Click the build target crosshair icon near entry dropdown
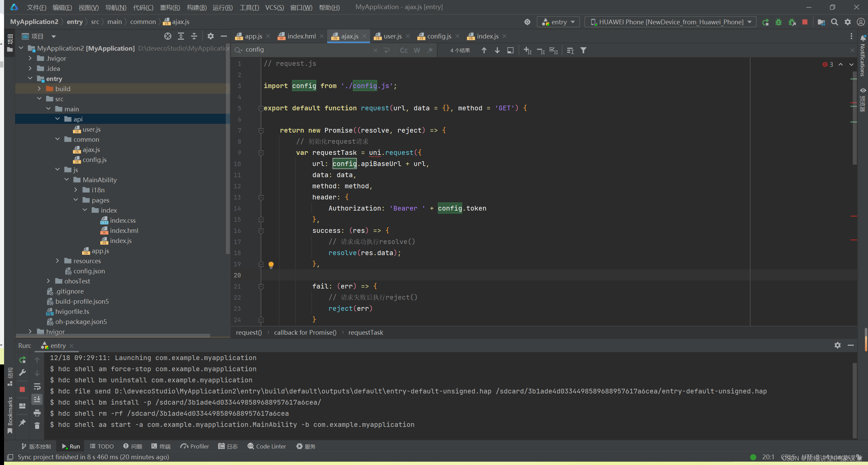Screen dimensions: 868x465 click(527, 22)
